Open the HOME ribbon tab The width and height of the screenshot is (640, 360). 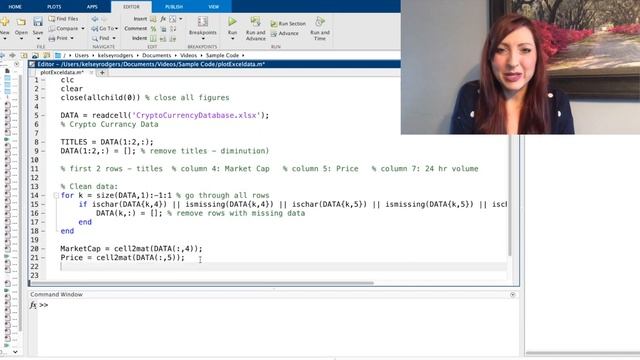click(x=15, y=7)
